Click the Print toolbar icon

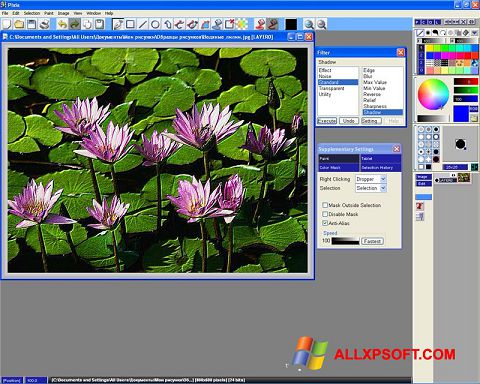coord(44,24)
